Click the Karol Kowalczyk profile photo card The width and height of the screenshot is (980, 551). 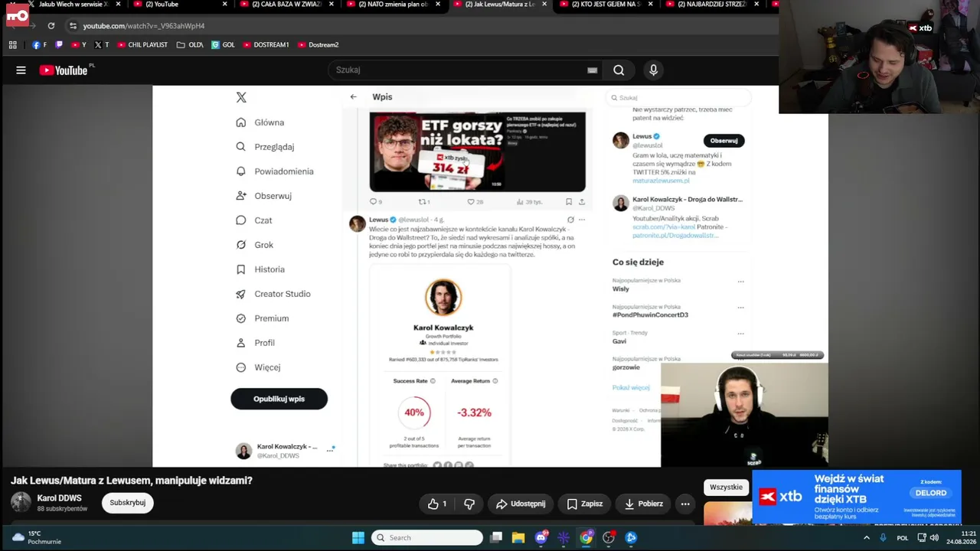pyautogui.click(x=443, y=297)
